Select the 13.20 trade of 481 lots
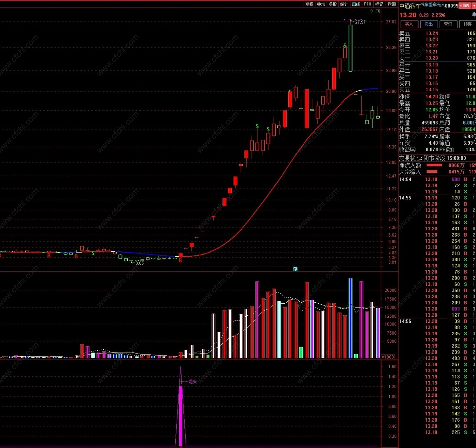476x448 pixels. 437,229
